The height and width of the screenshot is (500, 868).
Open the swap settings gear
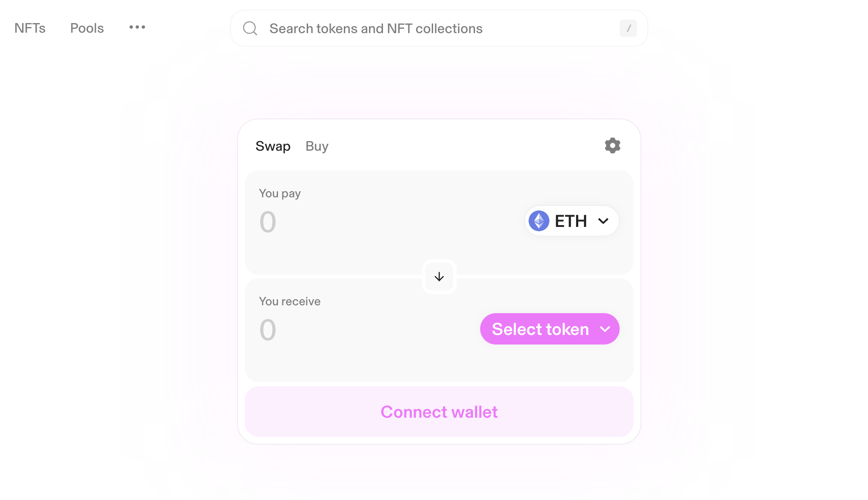[x=612, y=145]
